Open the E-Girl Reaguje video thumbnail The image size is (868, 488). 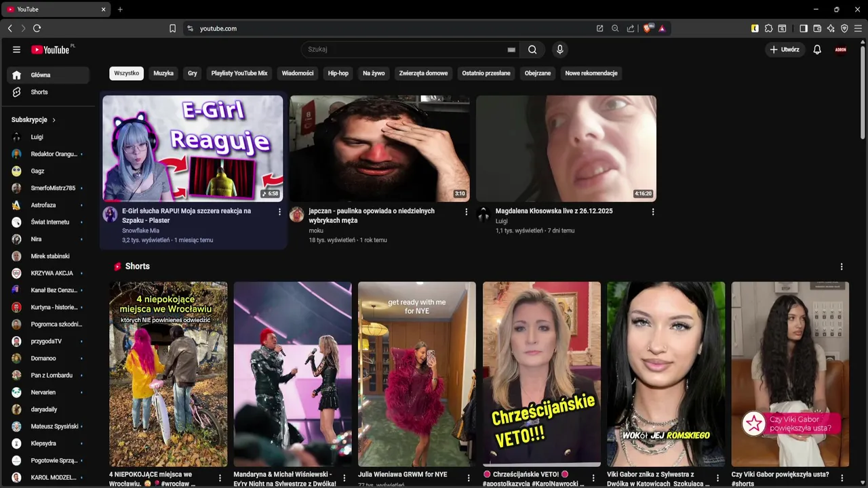pos(193,148)
